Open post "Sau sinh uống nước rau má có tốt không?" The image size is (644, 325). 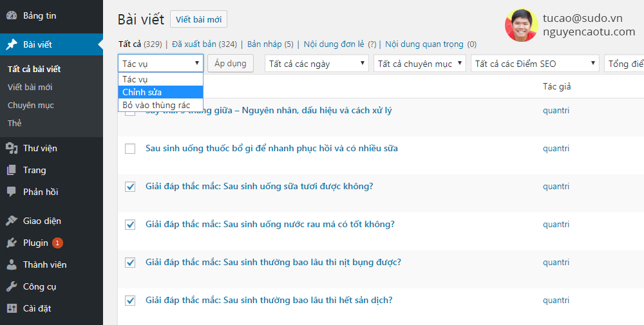pos(270,224)
